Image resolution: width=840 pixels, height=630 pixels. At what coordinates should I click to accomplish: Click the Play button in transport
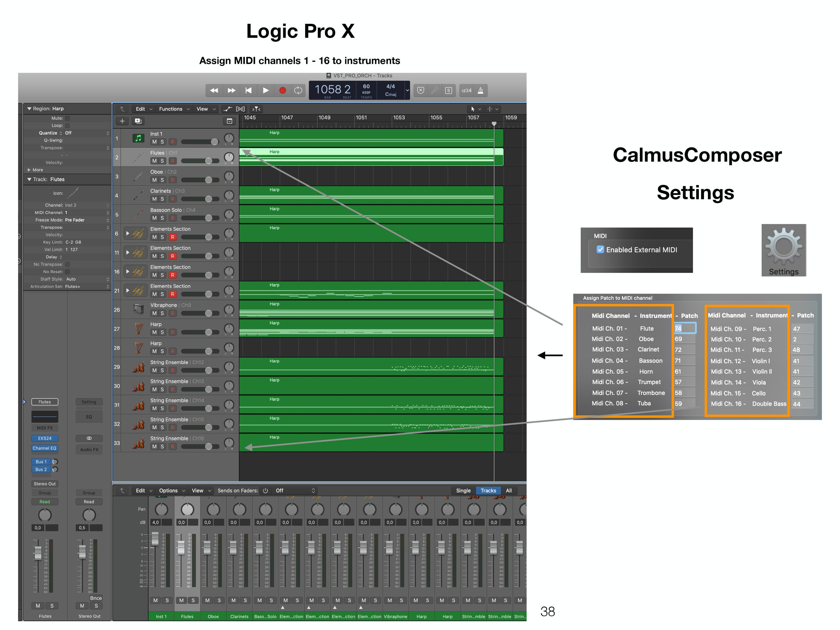(266, 91)
